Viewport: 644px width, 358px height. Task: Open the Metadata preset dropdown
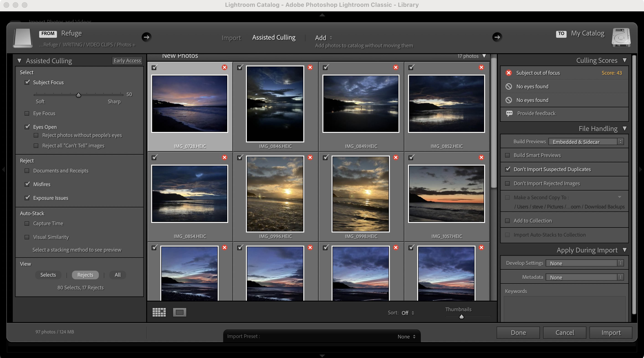pyautogui.click(x=585, y=277)
